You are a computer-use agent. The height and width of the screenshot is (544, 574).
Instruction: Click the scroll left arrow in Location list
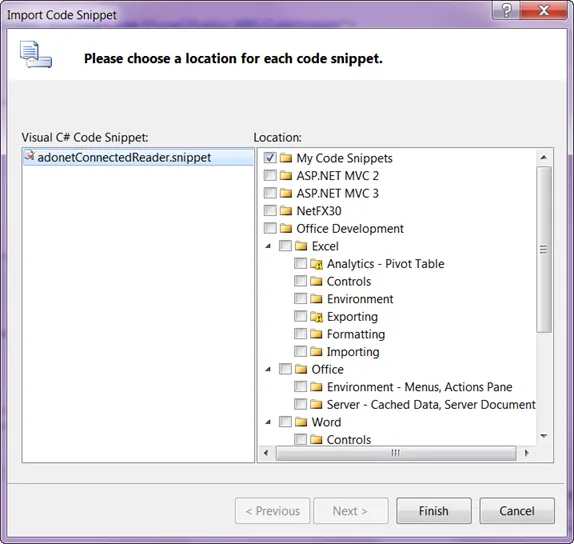266,453
